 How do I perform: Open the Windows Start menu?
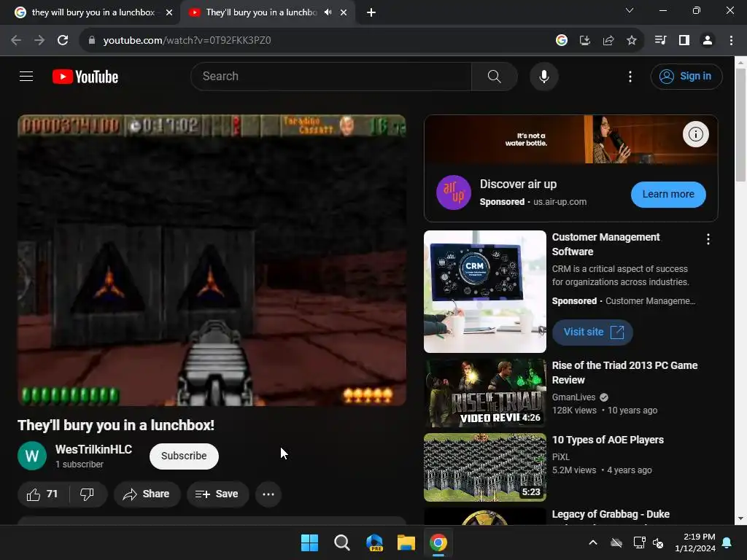pos(309,542)
